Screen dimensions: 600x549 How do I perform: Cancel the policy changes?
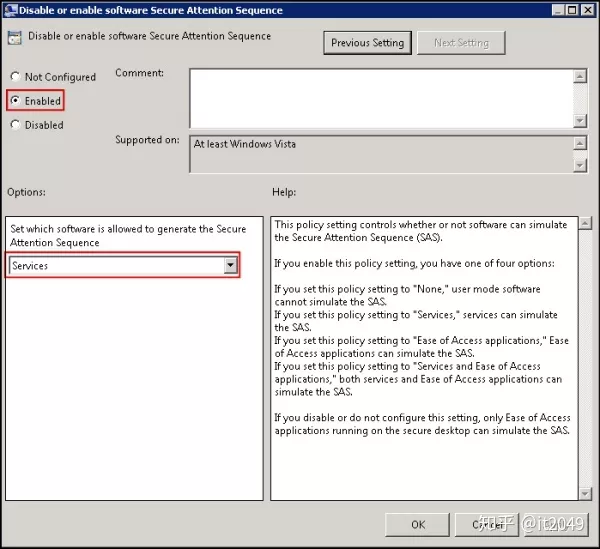(487, 524)
